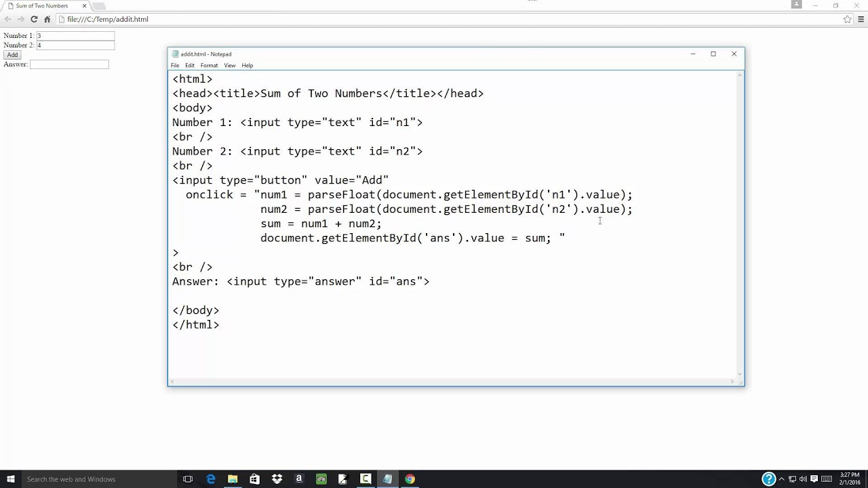The image size is (868, 488).
Task: Open the Action Center notifications icon
Action: [x=814, y=479]
